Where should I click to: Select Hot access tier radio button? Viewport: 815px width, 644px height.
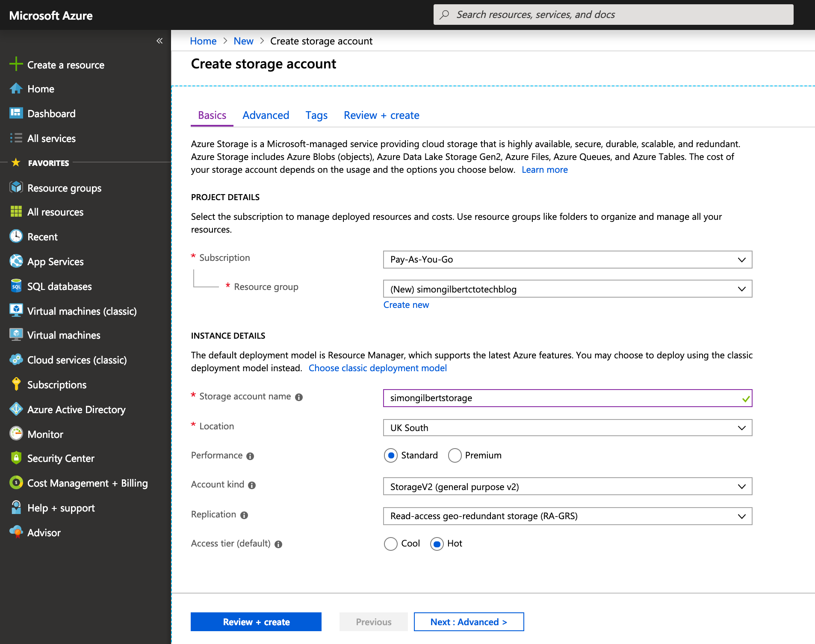(437, 544)
